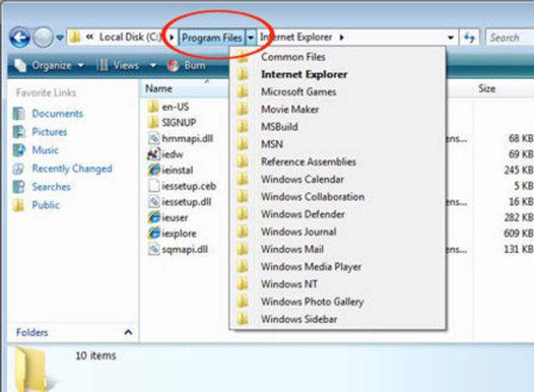Click the greyed Forward navigation button
This screenshot has width=534, height=392.
(43, 38)
